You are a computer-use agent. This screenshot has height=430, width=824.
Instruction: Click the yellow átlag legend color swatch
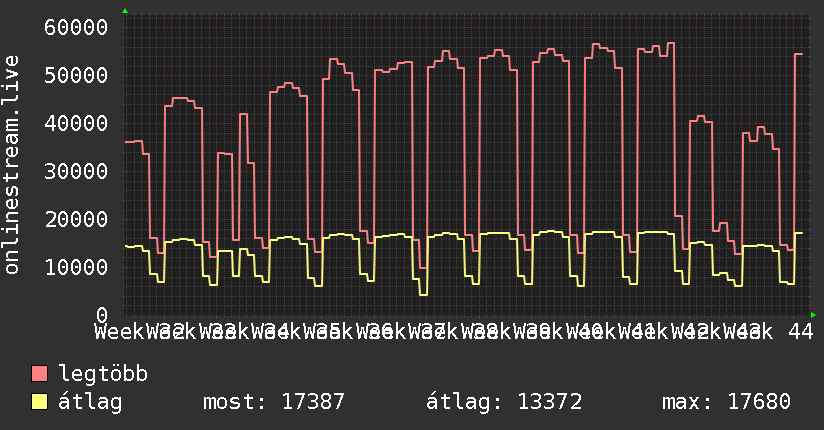[39, 402]
